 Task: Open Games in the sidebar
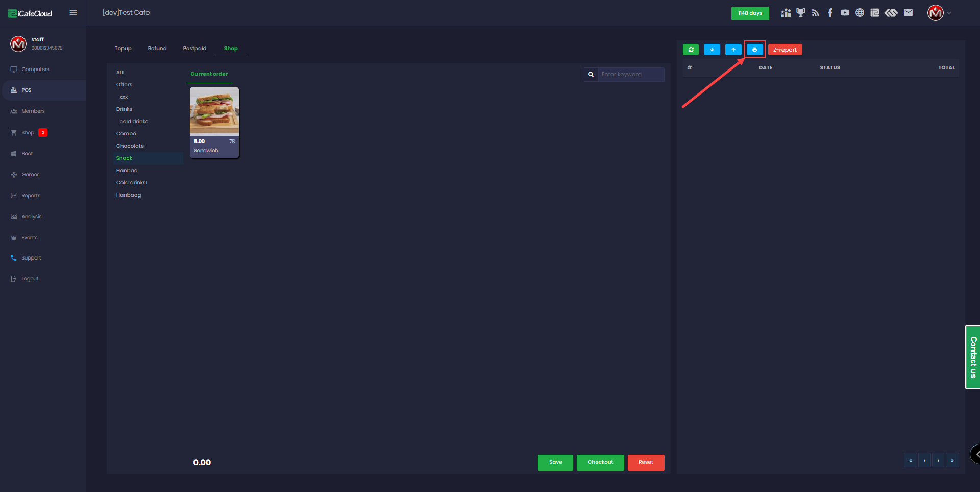43,175
